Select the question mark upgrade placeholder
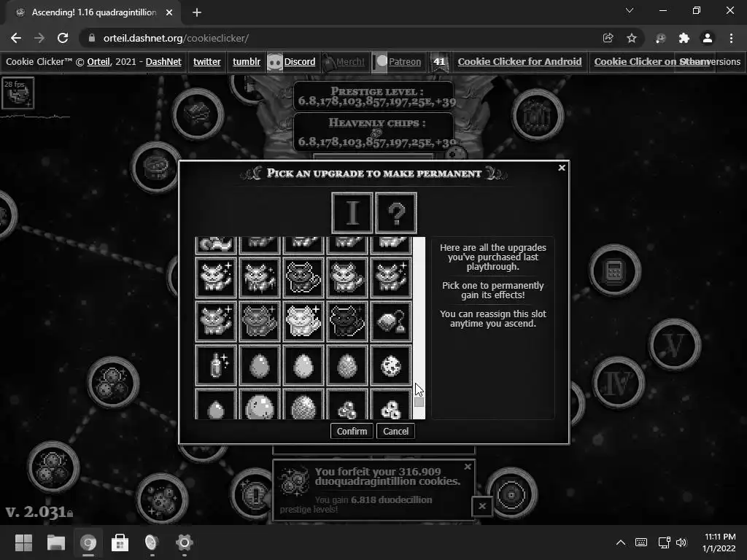This screenshot has height=560, width=747. pyautogui.click(x=396, y=213)
